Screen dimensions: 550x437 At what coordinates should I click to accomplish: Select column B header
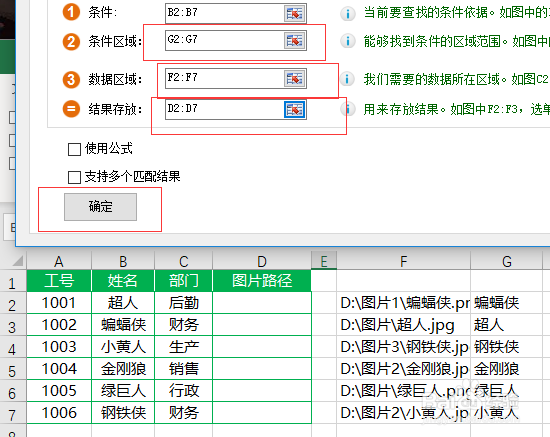click(123, 261)
